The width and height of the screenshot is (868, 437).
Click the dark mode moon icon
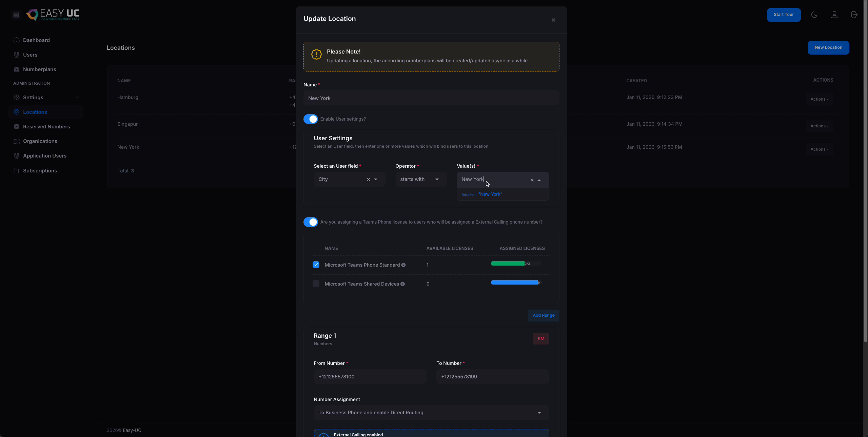coord(814,15)
